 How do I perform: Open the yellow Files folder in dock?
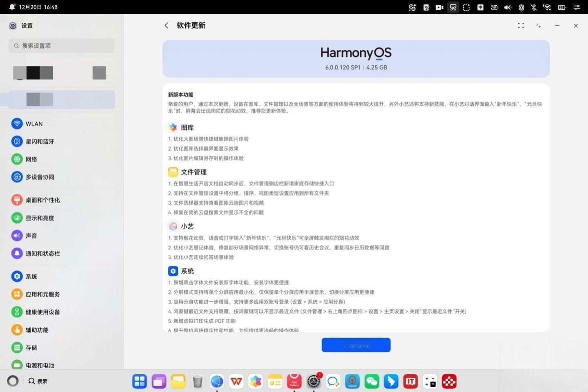178,381
